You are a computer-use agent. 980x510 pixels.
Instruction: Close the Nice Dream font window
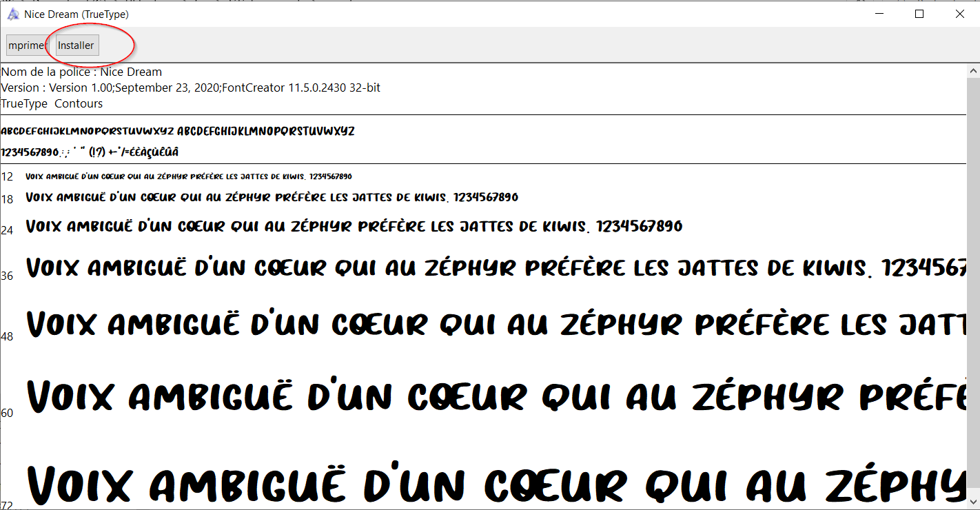pos(959,14)
